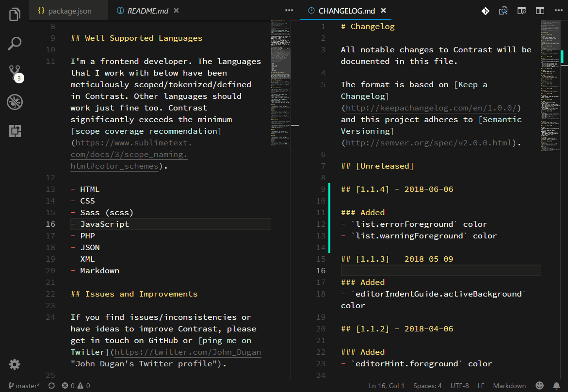
Task: Switch to the package.json tab
Action: [x=68, y=11]
